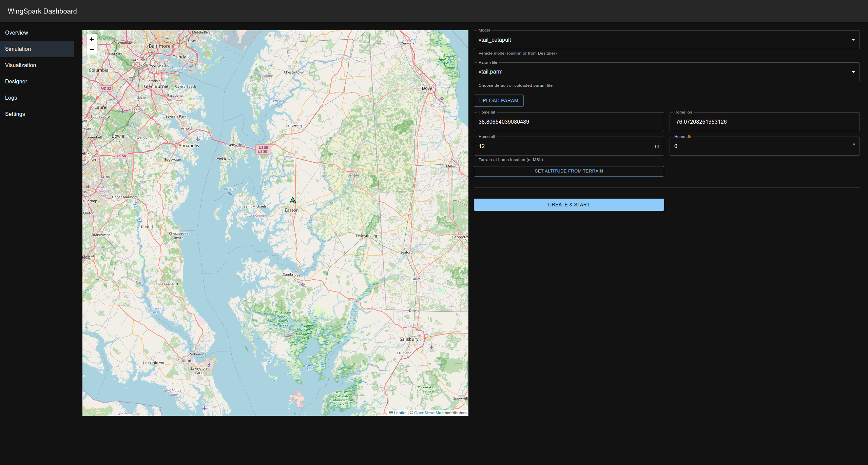This screenshot has width=868, height=465.
Task: Navigate to the Logs section
Action: point(11,98)
